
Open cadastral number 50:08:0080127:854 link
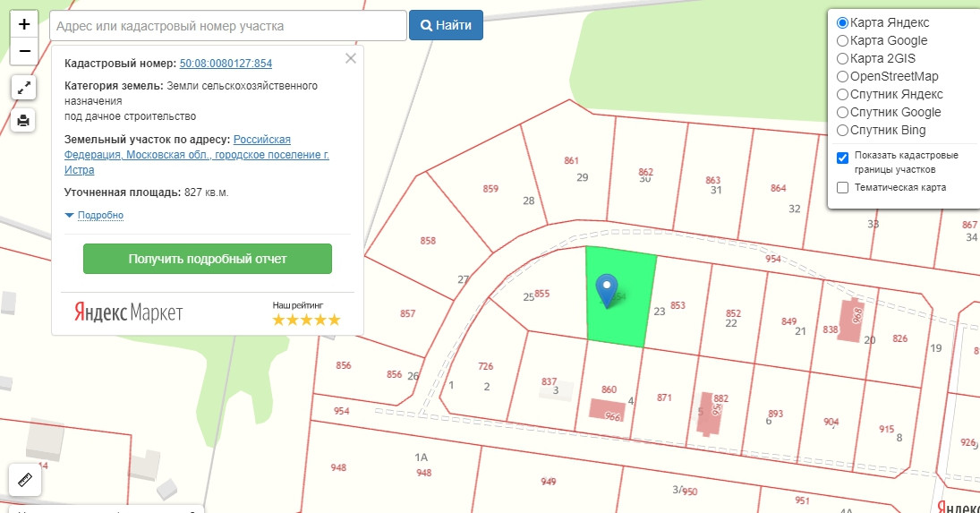[x=226, y=64]
